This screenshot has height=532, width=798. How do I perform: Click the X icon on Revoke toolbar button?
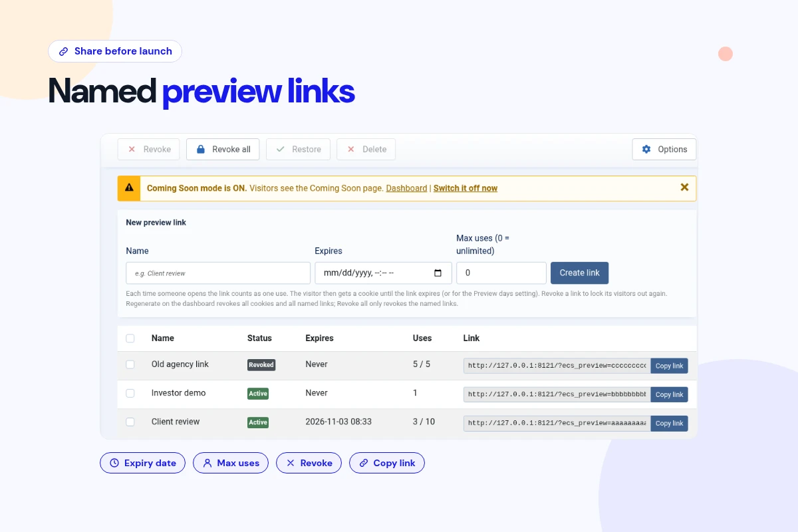click(132, 150)
